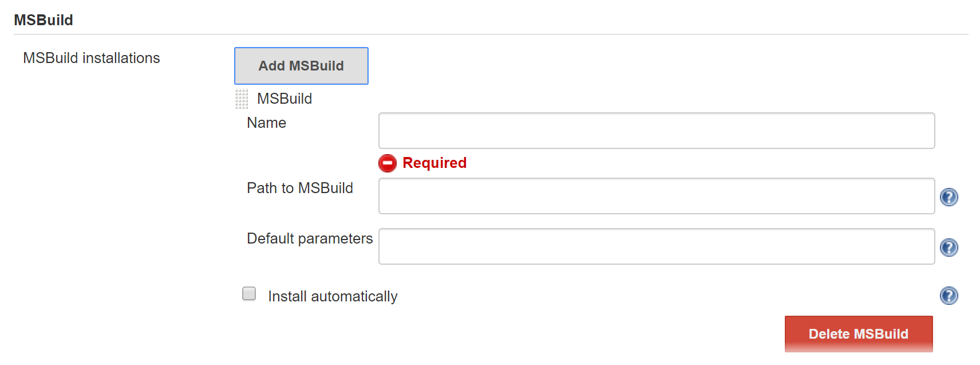Check Install automatically for this MSBuild
The image size is (980, 365).
248,293
